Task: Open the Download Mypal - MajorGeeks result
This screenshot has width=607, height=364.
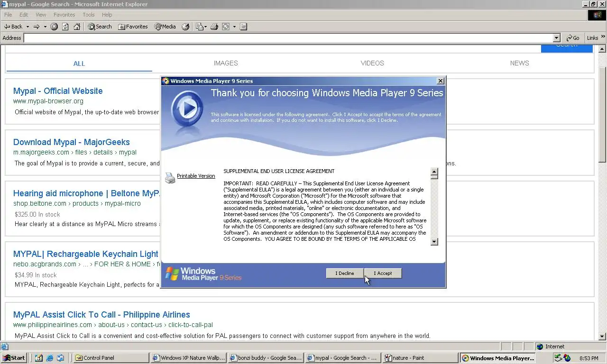Action: click(x=72, y=142)
